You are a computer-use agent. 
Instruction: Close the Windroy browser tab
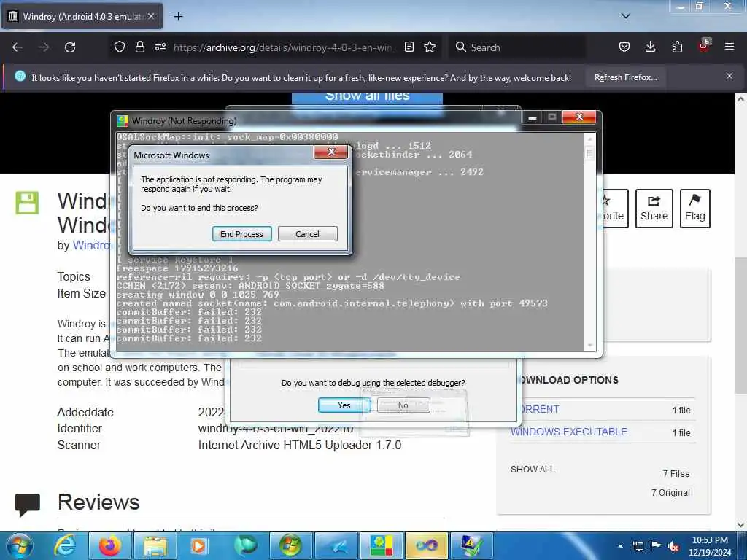pos(151,16)
